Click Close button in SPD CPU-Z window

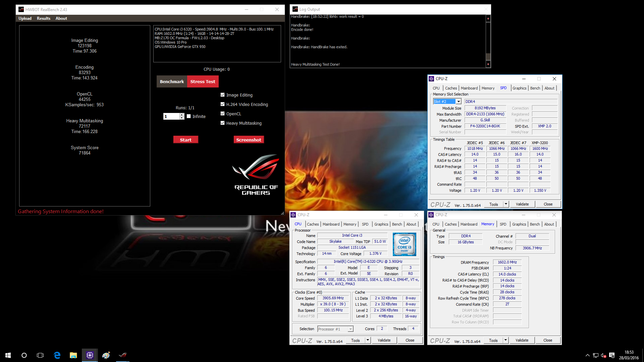(x=548, y=204)
